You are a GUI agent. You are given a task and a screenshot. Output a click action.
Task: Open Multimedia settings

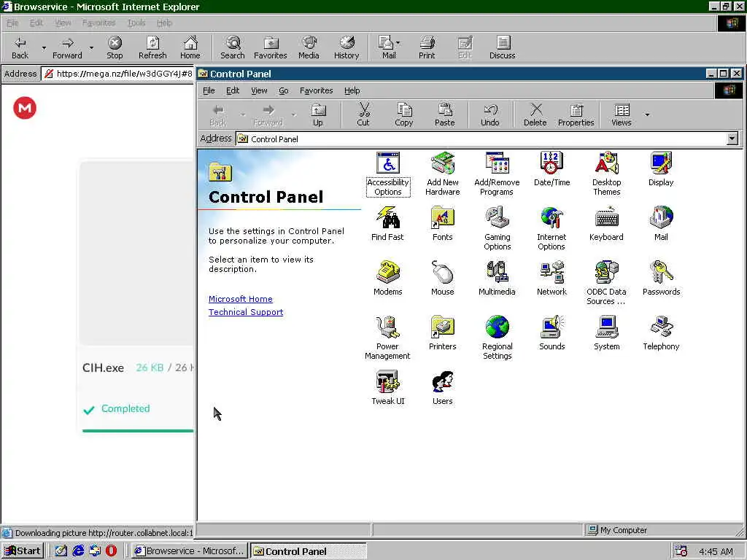tap(497, 279)
